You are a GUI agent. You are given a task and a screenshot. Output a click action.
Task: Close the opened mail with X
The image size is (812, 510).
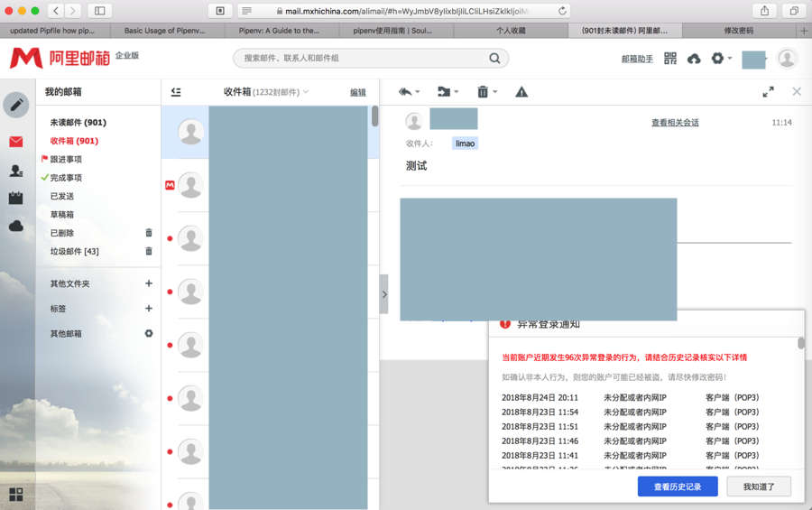[x=797, y=92]
